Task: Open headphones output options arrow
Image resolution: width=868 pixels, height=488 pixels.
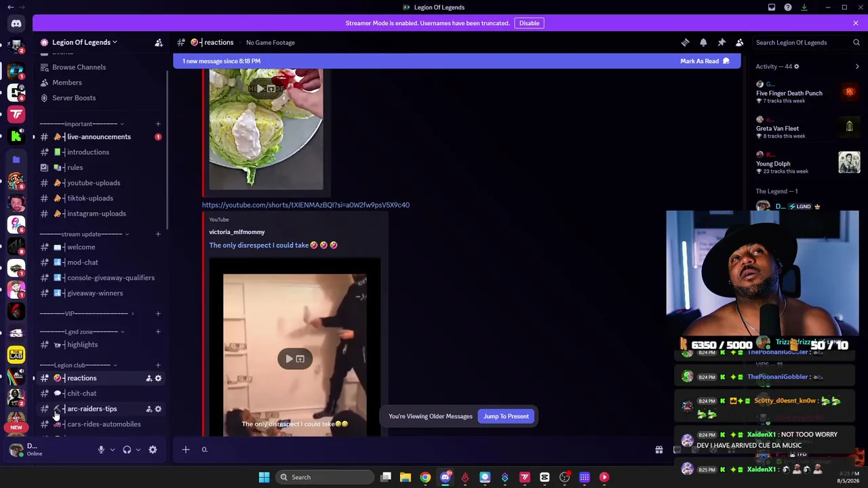Action: 138,449
